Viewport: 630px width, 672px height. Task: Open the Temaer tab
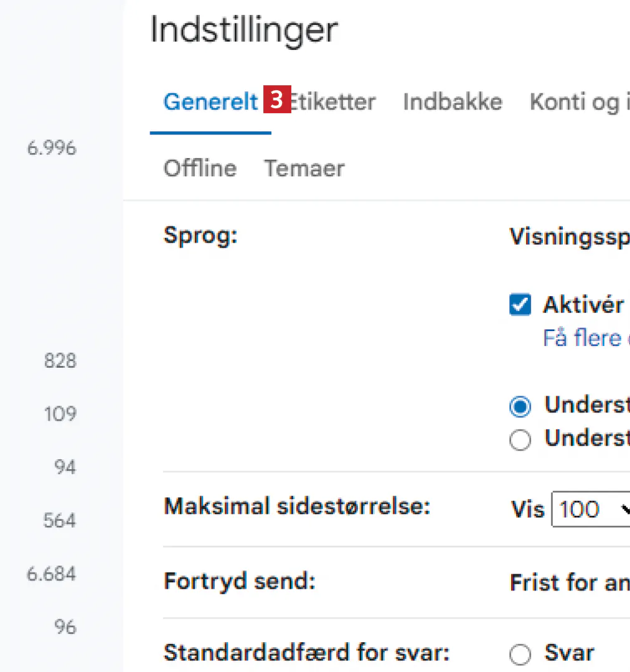click(304, 169)
